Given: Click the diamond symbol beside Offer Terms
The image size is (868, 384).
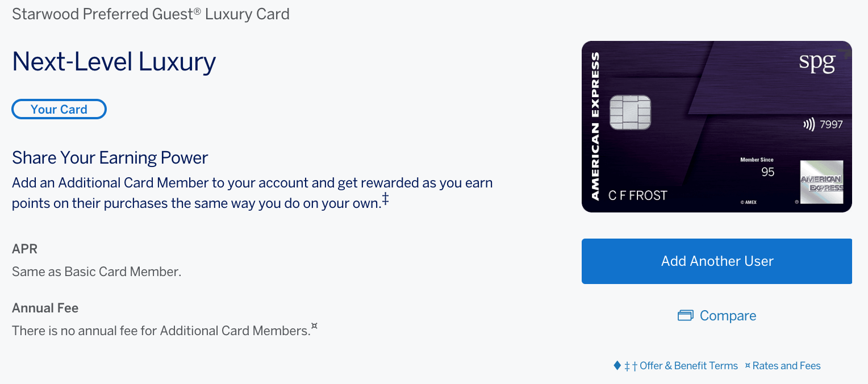Looking at the screenshot, I should coord(617,365).
